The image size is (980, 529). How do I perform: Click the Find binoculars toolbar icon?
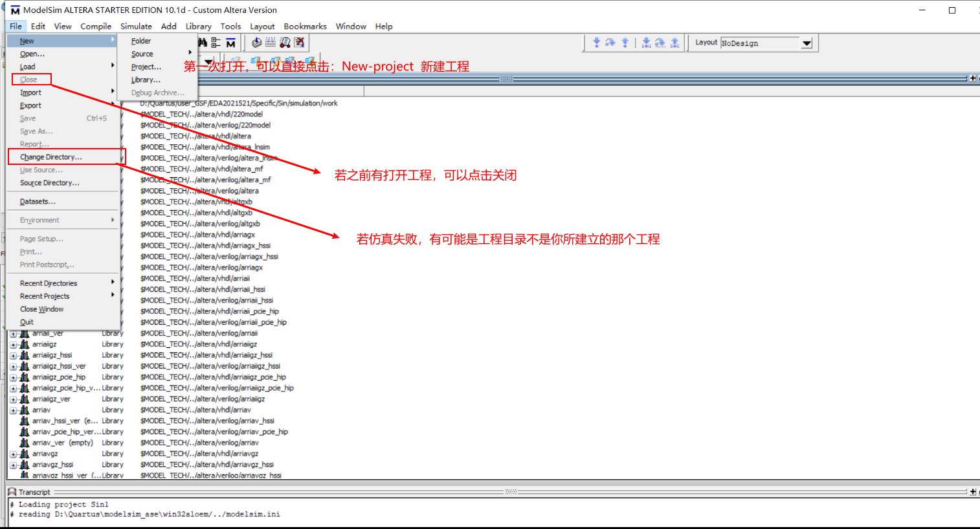[x=203, y=43]
